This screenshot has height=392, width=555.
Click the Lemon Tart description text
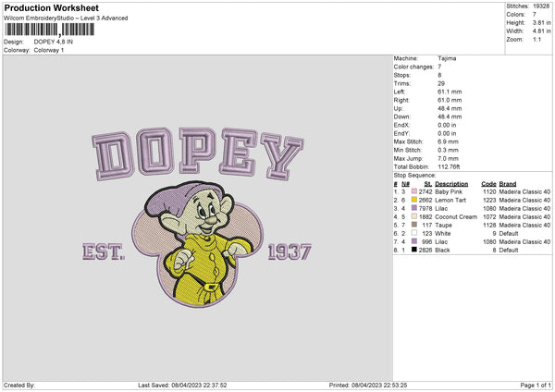[x=450, y=201]
